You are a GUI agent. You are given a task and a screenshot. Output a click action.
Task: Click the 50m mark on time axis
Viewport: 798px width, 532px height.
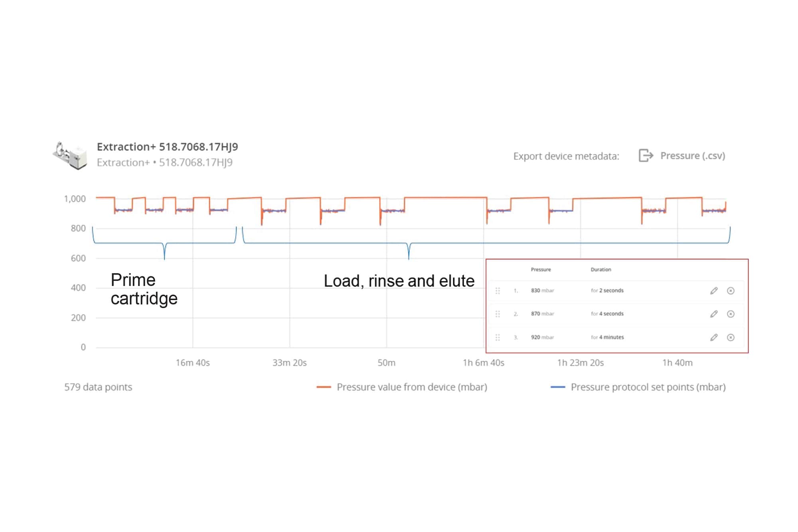tap(386, 363)
